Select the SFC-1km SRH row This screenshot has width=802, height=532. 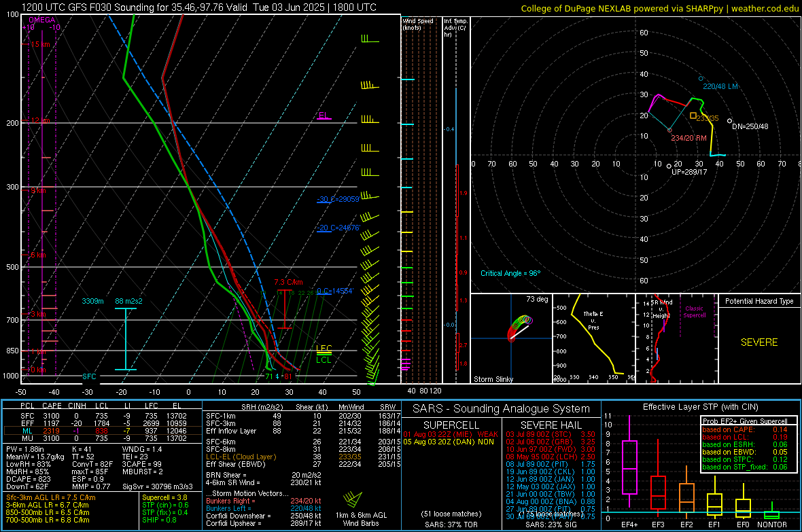(303, 416)
